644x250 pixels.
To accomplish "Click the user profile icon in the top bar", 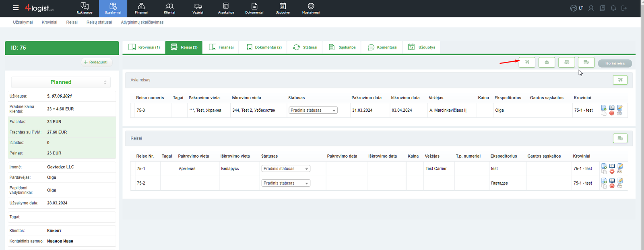I will (591, 8).
